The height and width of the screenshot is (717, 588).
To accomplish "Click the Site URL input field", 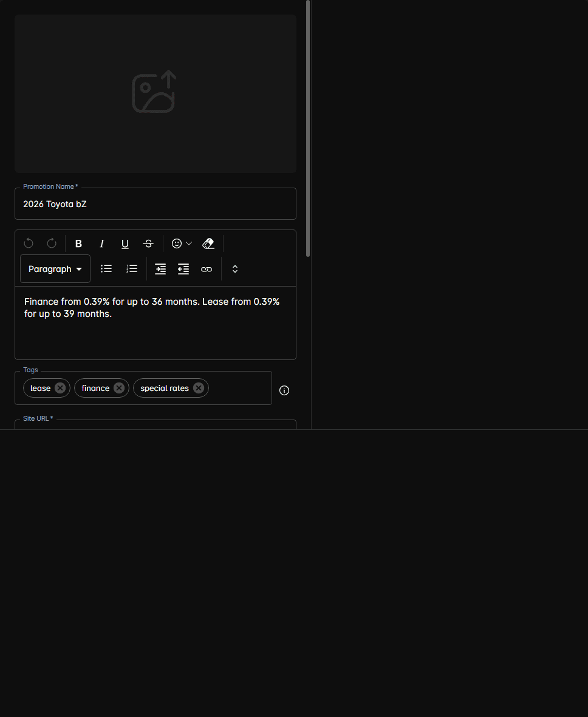I will click(x=156, y=425).
